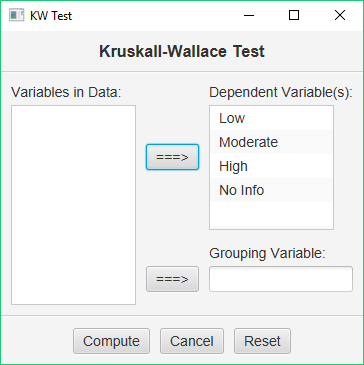Maximize the KW Test window
The width and height of the screenshot is (364, 365).
pyautogui.click(x=294, y=15)
